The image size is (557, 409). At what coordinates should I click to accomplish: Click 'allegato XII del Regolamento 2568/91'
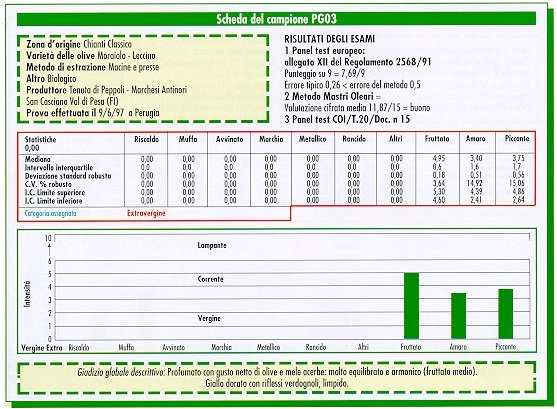coord(357,62)
